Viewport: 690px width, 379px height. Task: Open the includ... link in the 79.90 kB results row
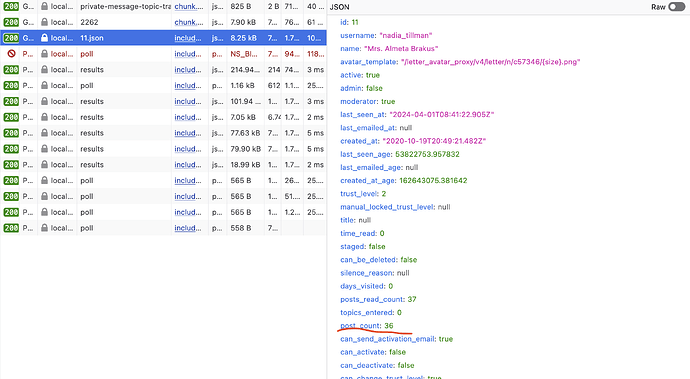tap(188, 149)
